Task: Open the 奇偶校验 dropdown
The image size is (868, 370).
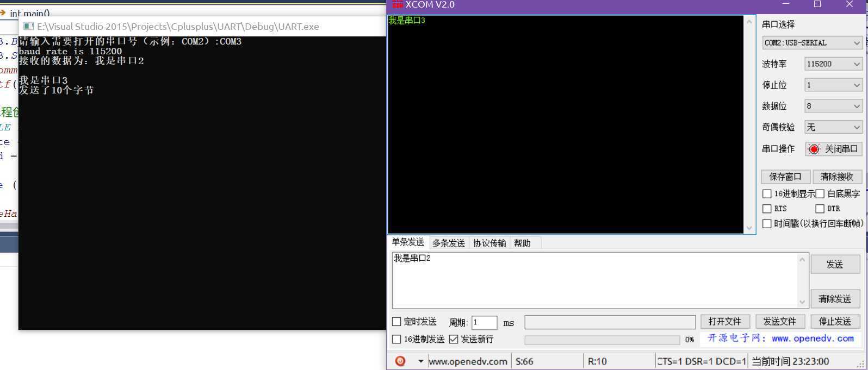Action: pos(833,127)
